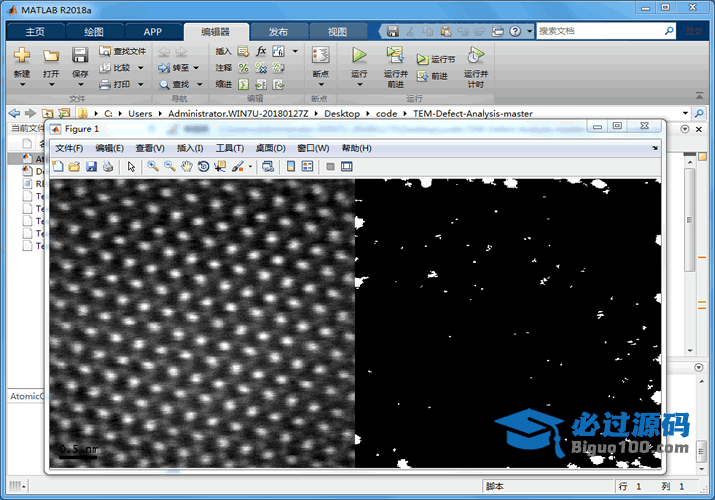Open the 断点 (Breakpoints) dropdown arrow
This screenshot has height=500, width=715.
(321, 84)
